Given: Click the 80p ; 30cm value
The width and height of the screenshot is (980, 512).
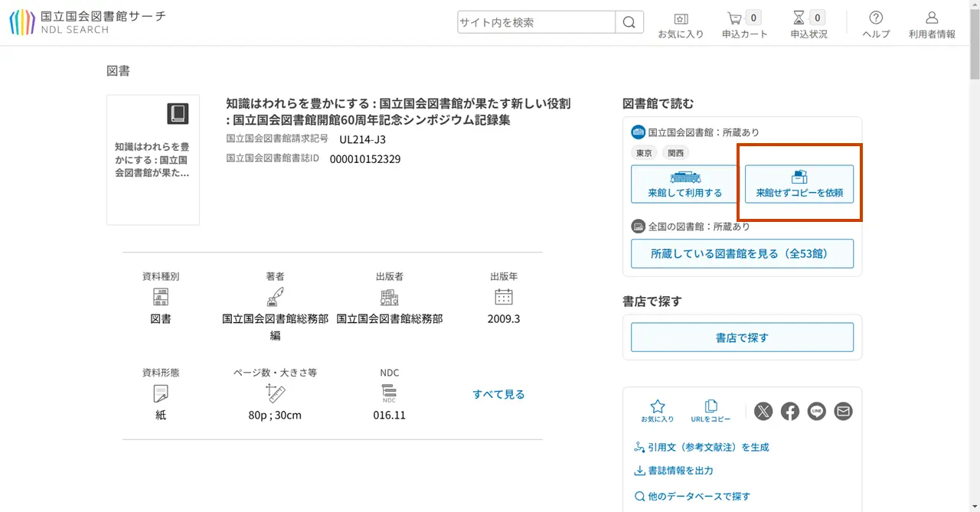Looking at the screenshot, I should click(276, 415).
